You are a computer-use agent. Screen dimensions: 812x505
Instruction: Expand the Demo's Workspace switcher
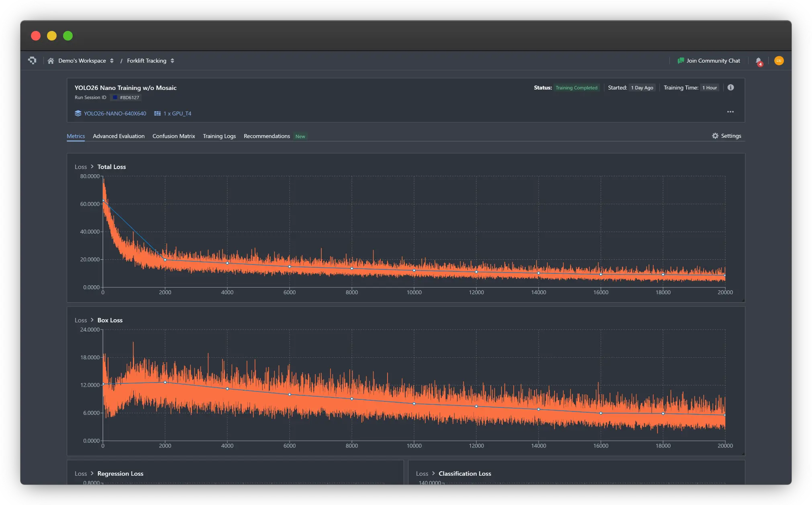[112, 61]
